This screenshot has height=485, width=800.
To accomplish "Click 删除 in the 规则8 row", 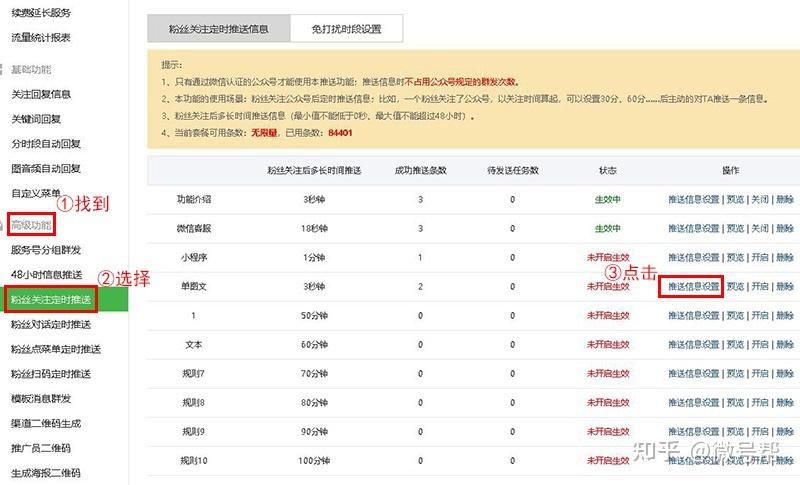I will (x=785, y=403).
